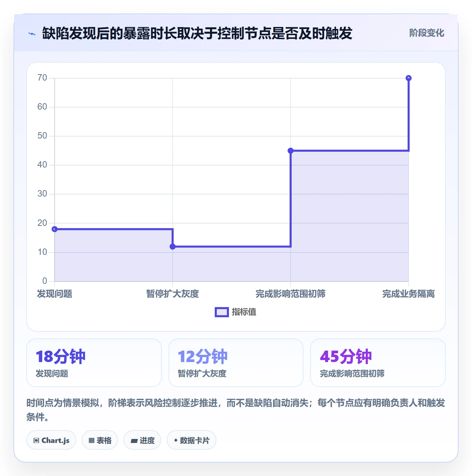Open the 45分钟 完成影响范围初筛 data card
Screen dimensions: 472x476
pyautogui.click(x=378, y=363)
